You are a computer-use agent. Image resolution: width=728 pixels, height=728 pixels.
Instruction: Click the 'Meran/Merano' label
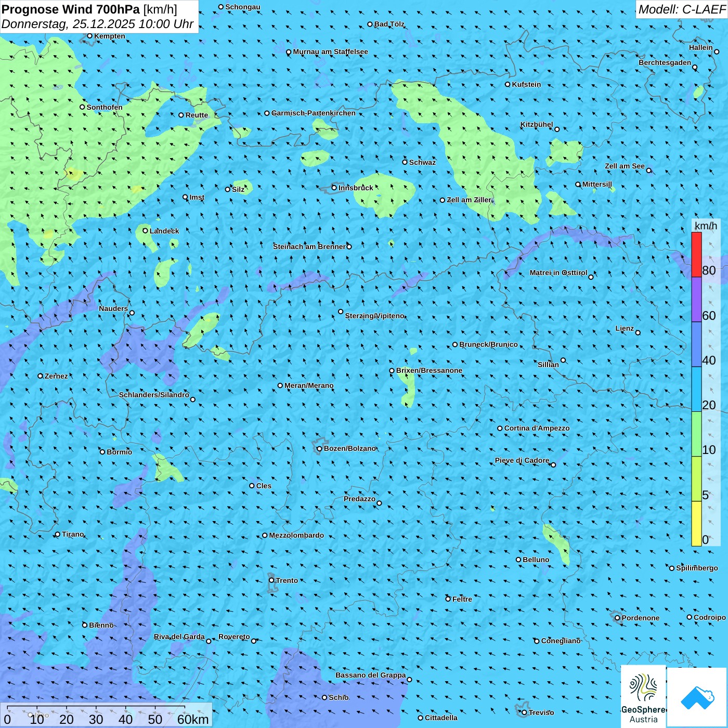(309, 386)
